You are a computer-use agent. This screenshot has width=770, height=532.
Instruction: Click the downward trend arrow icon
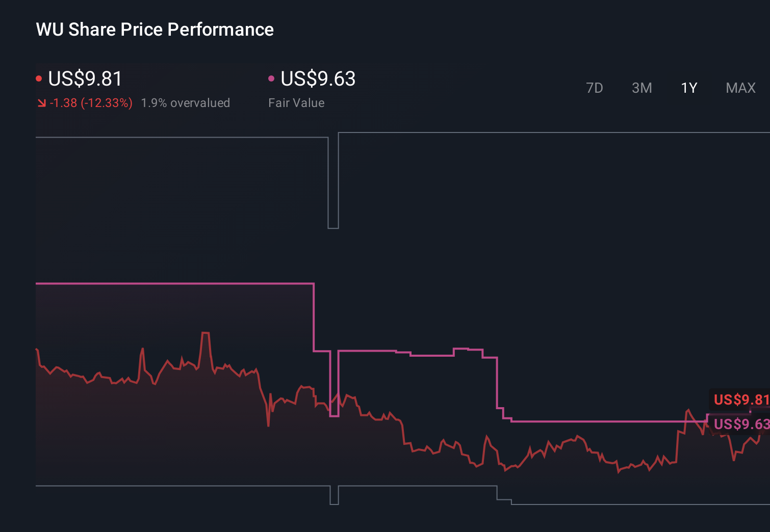click(x=42, y=102)
